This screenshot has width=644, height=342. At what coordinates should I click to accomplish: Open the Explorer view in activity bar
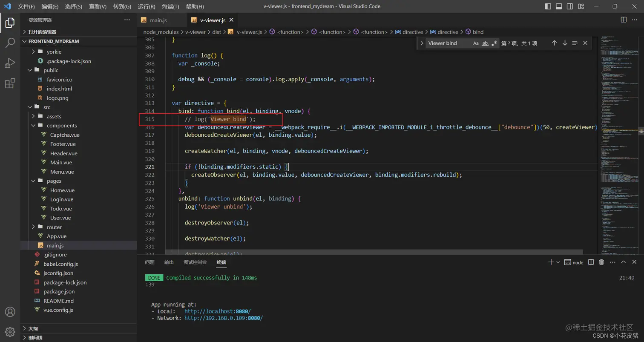10,23
